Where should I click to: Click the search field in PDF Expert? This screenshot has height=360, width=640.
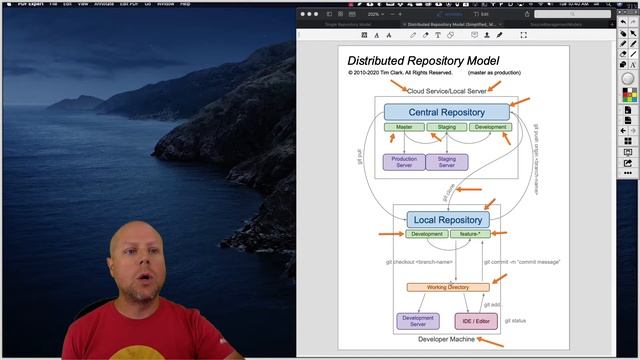coord(572,14)
